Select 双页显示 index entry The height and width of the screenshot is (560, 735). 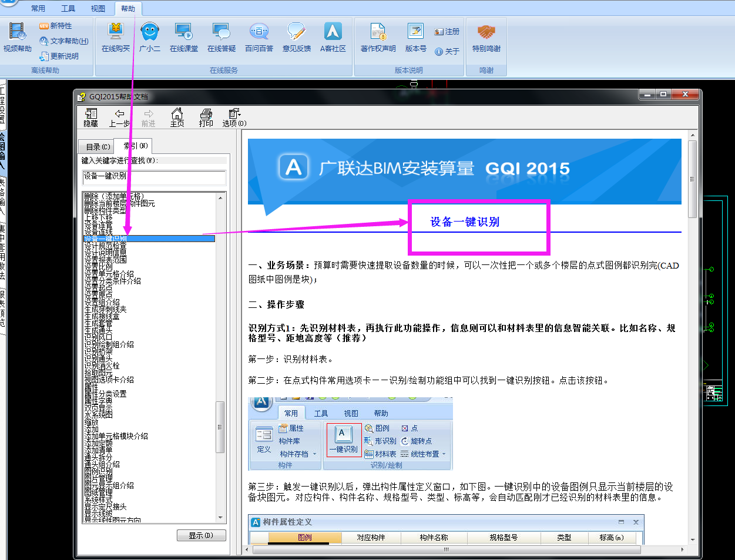[98, 408]
